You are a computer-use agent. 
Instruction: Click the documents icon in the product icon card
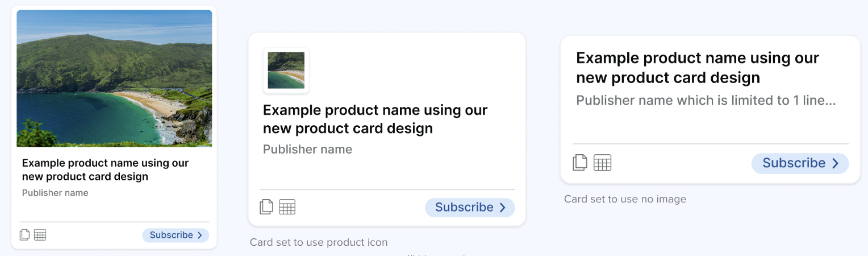[x=266, y=207]
